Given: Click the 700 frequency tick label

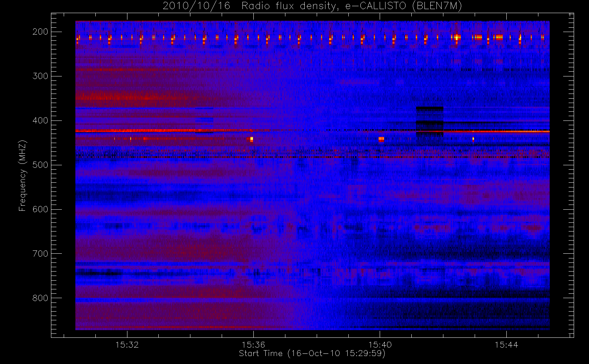Looking at the screenshot, I should point(40,254).
